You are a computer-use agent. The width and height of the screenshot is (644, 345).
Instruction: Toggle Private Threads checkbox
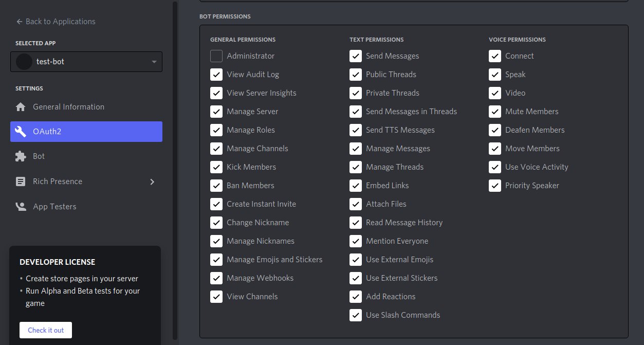[356, 93]
